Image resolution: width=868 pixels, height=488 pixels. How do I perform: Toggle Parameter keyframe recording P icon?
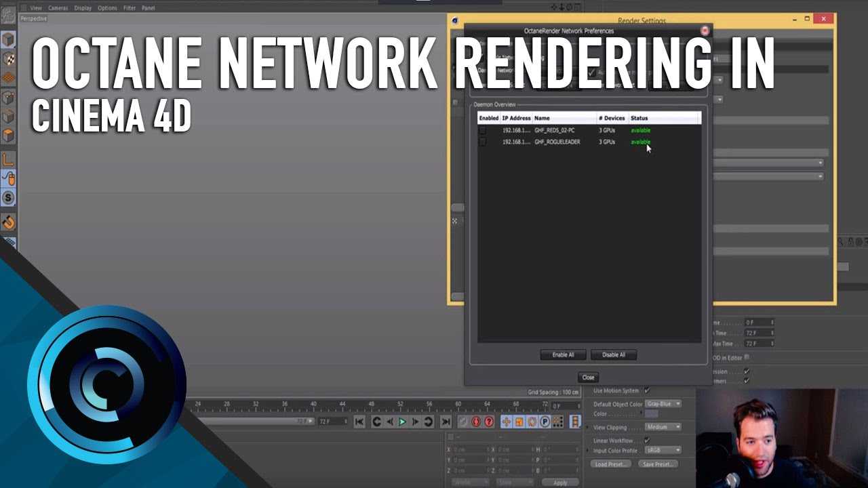point(545,422)
